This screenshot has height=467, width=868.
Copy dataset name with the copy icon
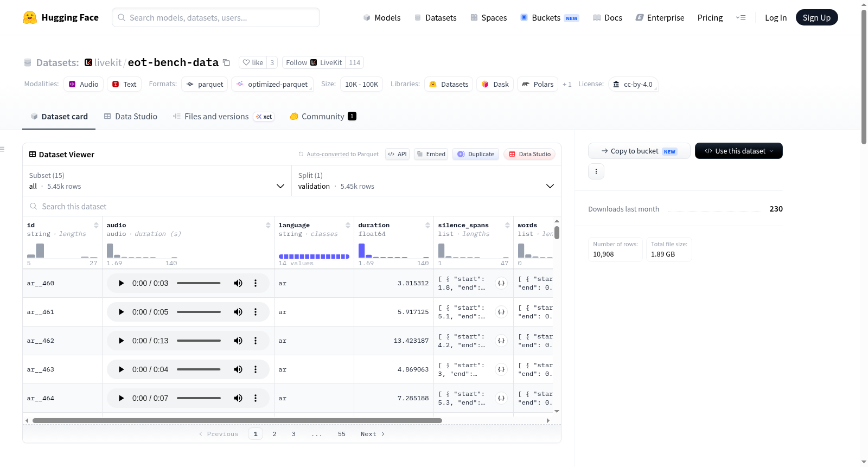[x=227, y=63]
